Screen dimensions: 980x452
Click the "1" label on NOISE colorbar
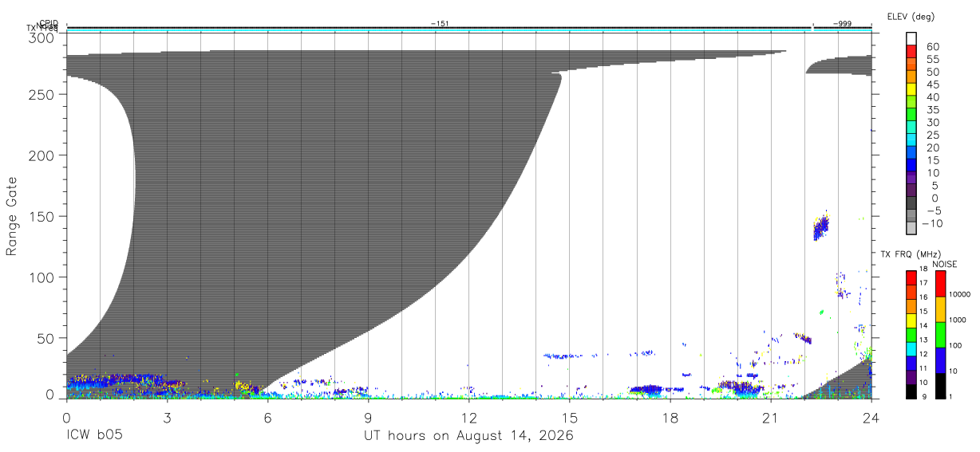(x=950, y=397)
